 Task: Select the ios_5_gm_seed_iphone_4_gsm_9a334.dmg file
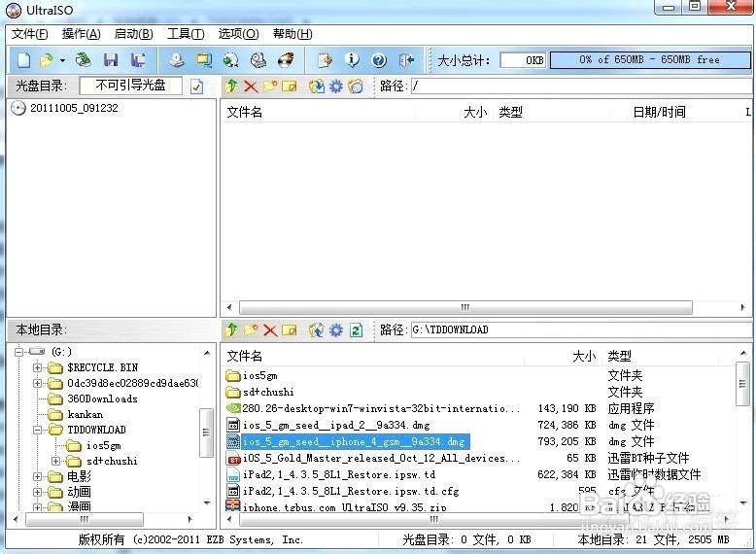pos(355,441)
